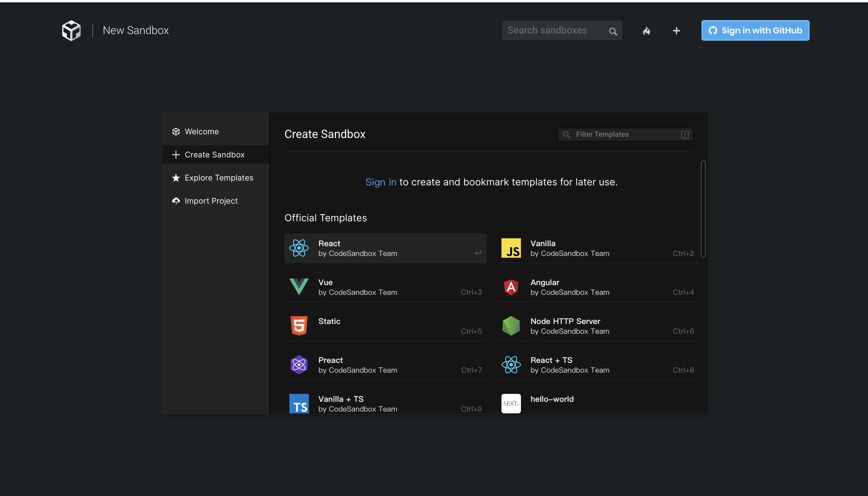Open the Welcome tab in sidebar
Viewport: 868px width, 496px height.
coord(201,132)
